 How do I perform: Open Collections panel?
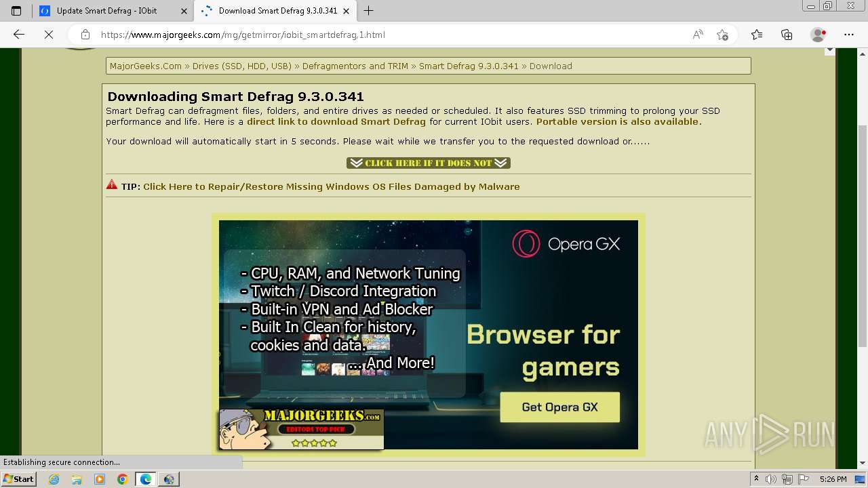(x=787, y=35)
